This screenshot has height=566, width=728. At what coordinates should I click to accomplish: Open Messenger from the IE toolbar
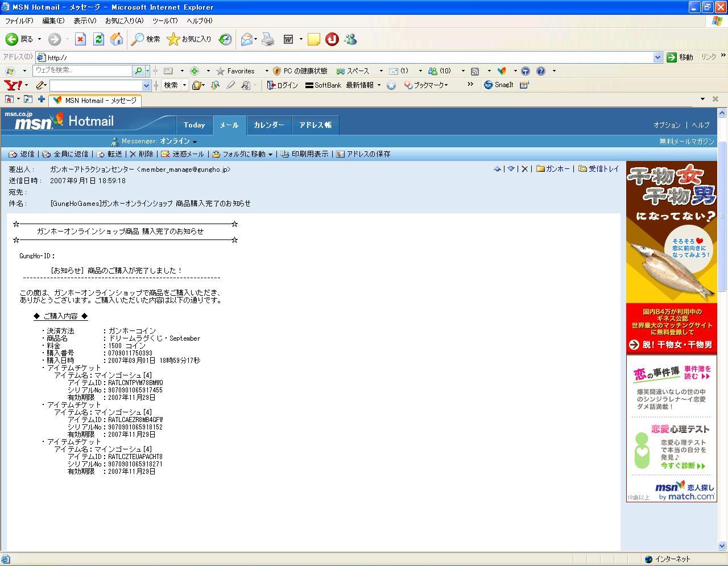350,39
